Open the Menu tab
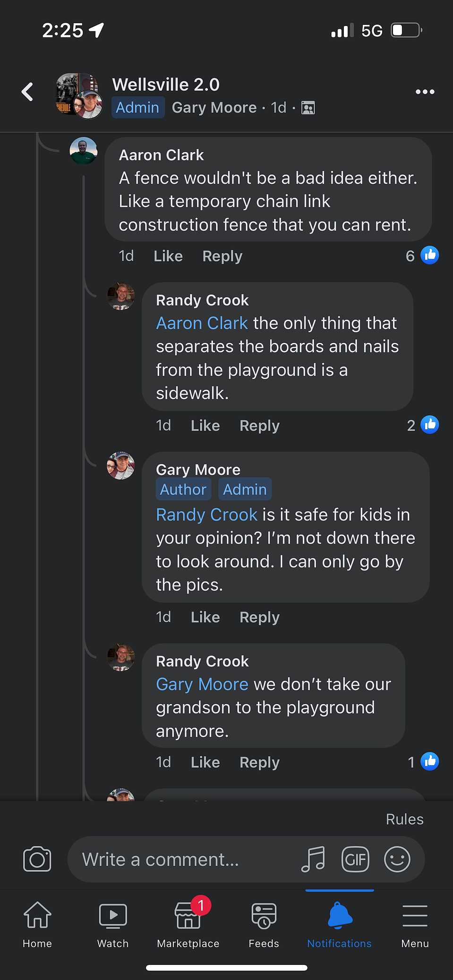The width and height of the screenshot is (453, 980). pyautogui.click(x=415, y=924)
